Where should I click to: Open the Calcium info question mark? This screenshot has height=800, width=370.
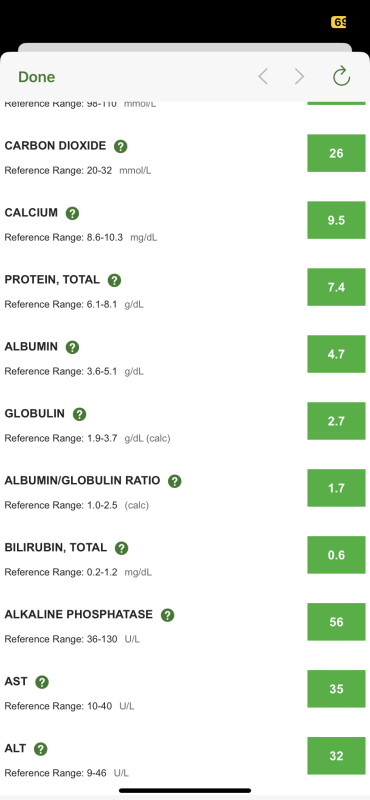pos(72,213)
